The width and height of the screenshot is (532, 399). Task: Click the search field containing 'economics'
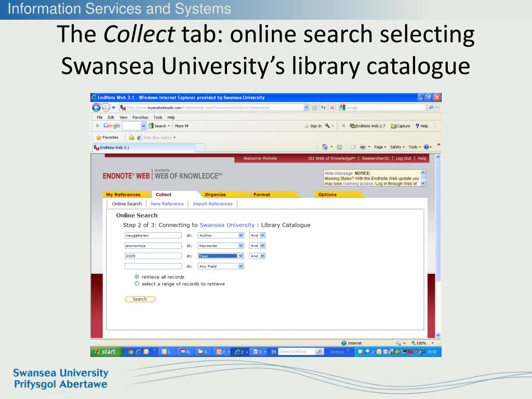(x=153, y=246)
